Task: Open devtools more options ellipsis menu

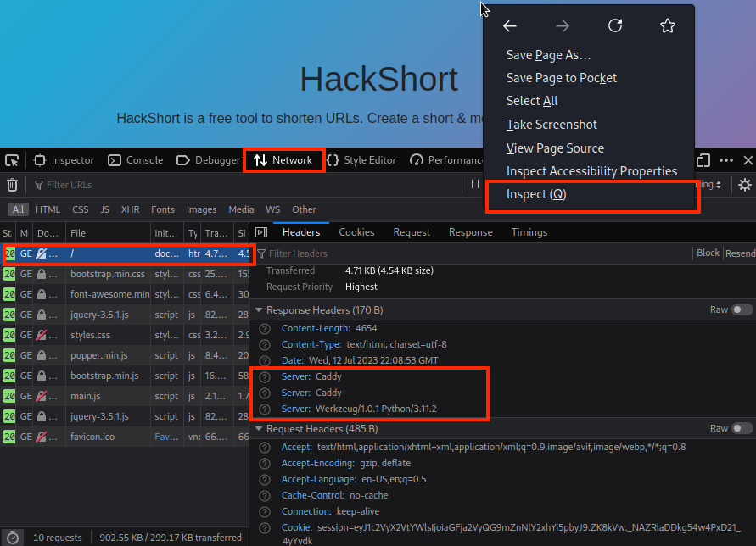Action: pyautogui.click(x=726, y=160)
